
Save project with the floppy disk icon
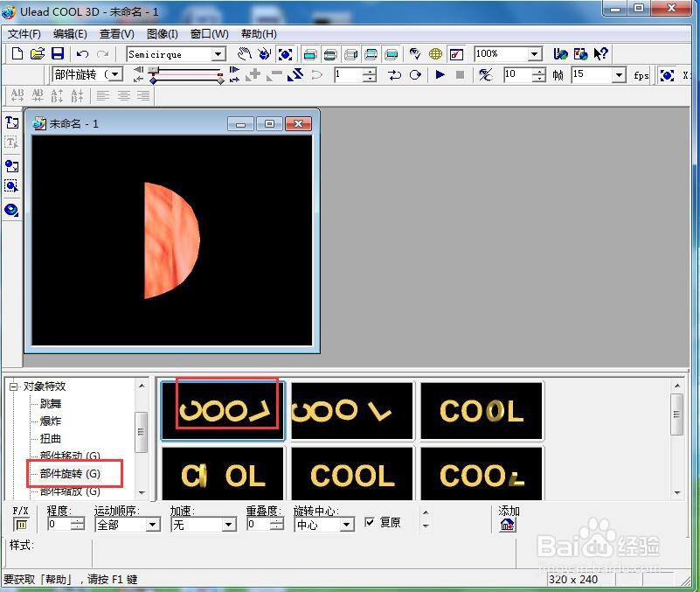click(x=58, y=54)
